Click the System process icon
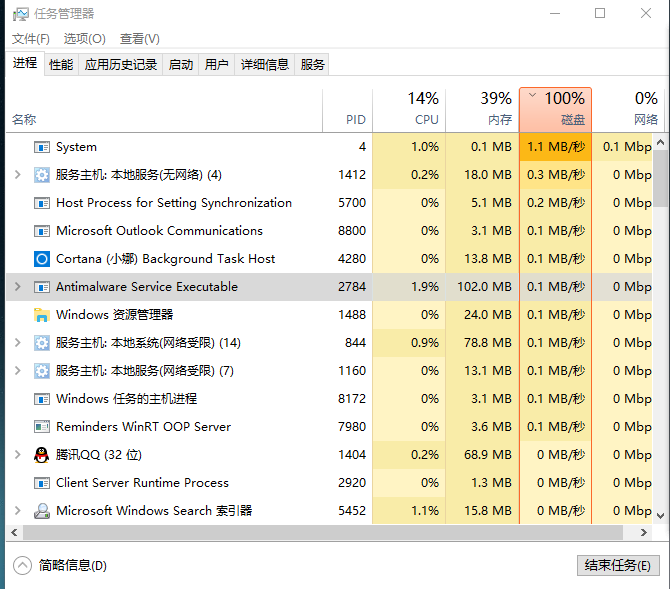 41,147
